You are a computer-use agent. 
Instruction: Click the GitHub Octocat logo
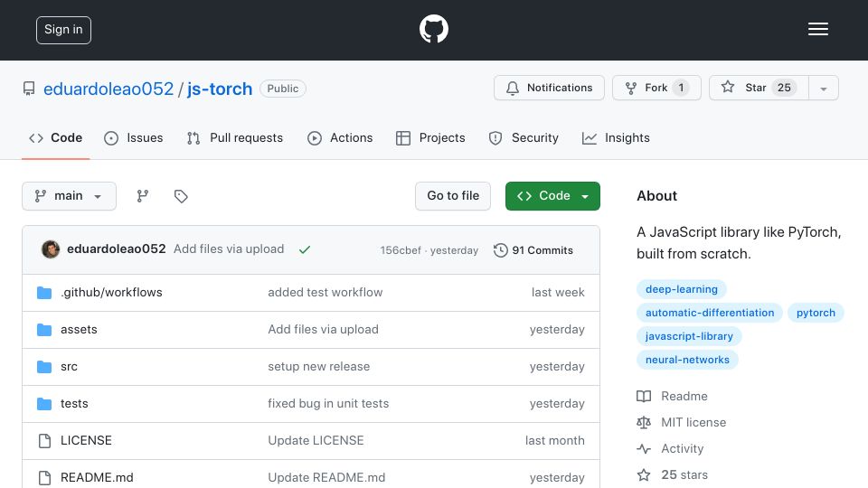433,29
